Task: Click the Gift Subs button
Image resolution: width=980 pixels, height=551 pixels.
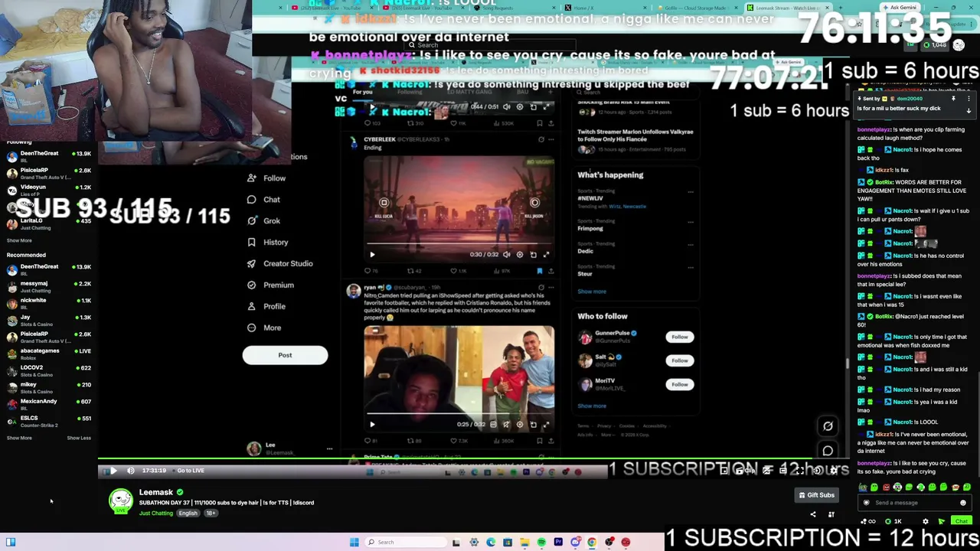Action: coord(816,495)
